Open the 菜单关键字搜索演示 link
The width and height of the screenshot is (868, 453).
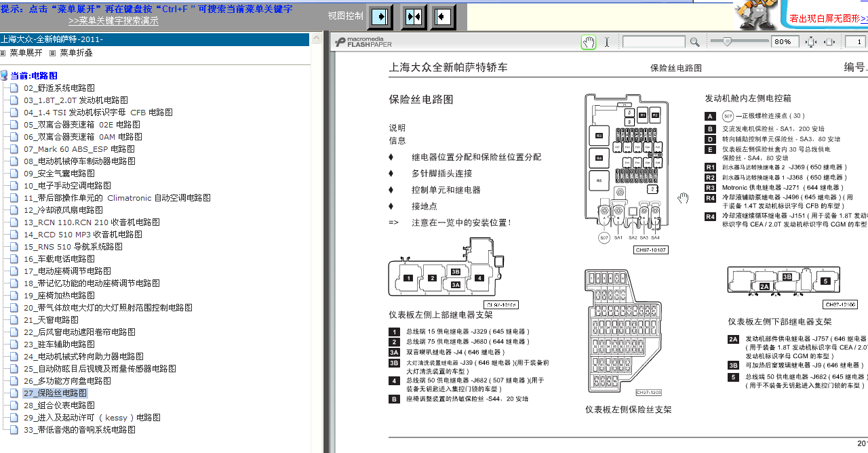point(113,21)
